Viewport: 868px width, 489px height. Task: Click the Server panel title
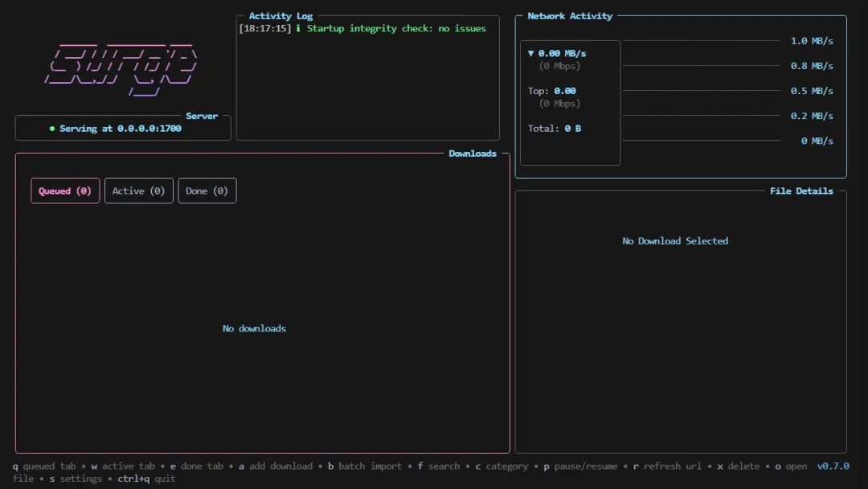tap(202, 116)
